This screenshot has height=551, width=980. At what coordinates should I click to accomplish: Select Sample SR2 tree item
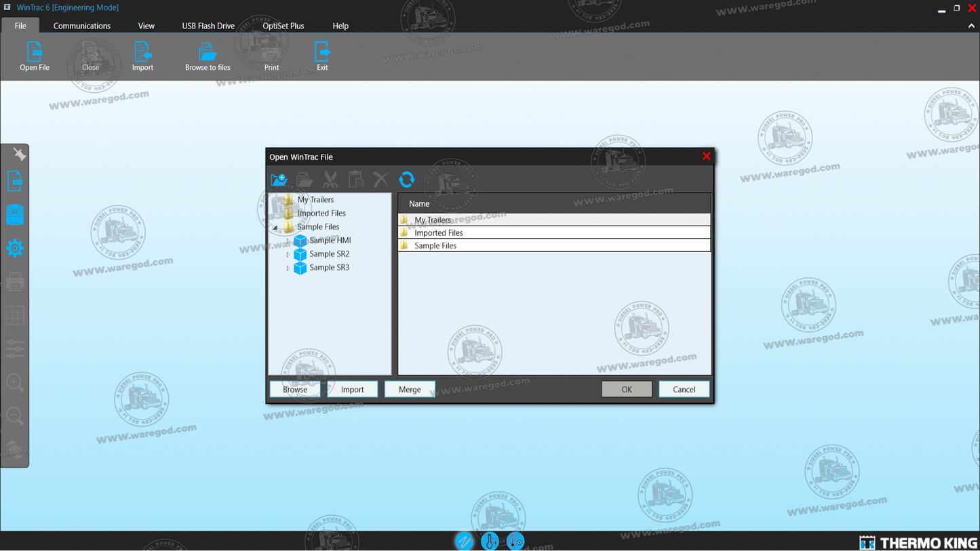pyautogui.click(x=329, y=253)
